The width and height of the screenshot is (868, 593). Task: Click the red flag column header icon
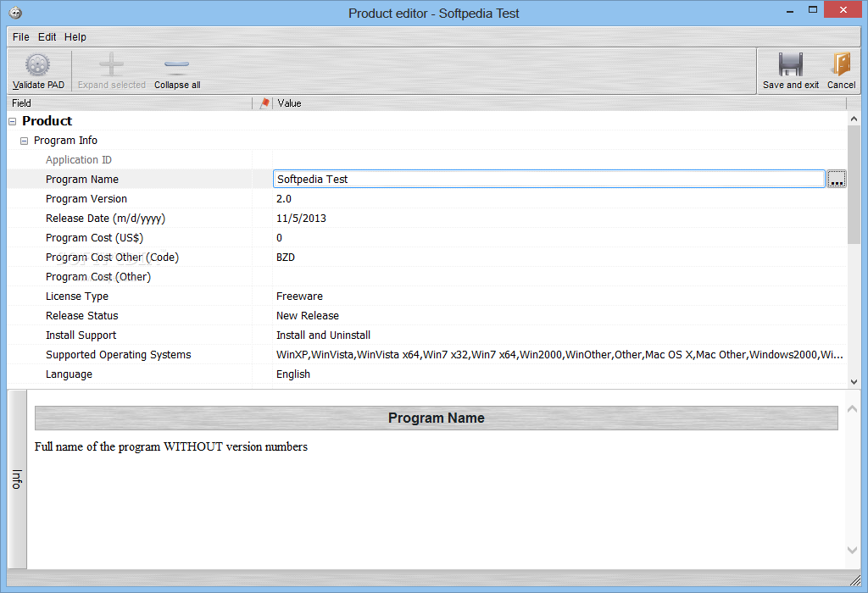click(264, 103)
